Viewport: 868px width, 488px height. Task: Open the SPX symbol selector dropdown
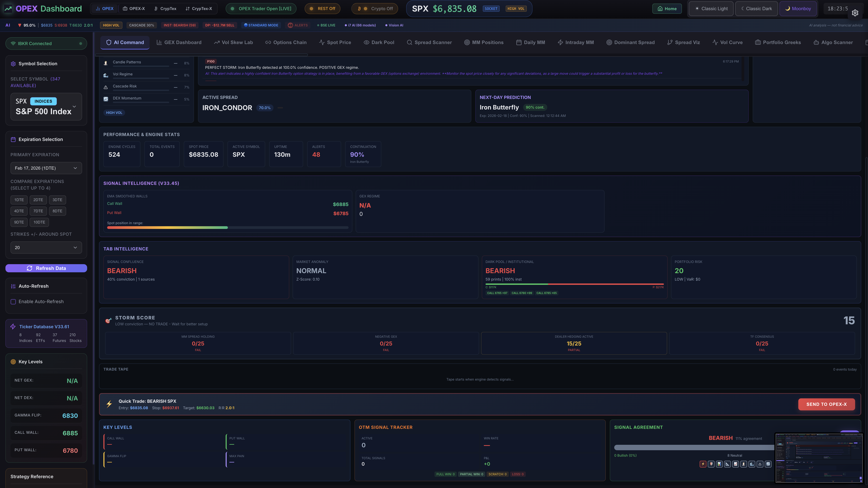[46, 107]
